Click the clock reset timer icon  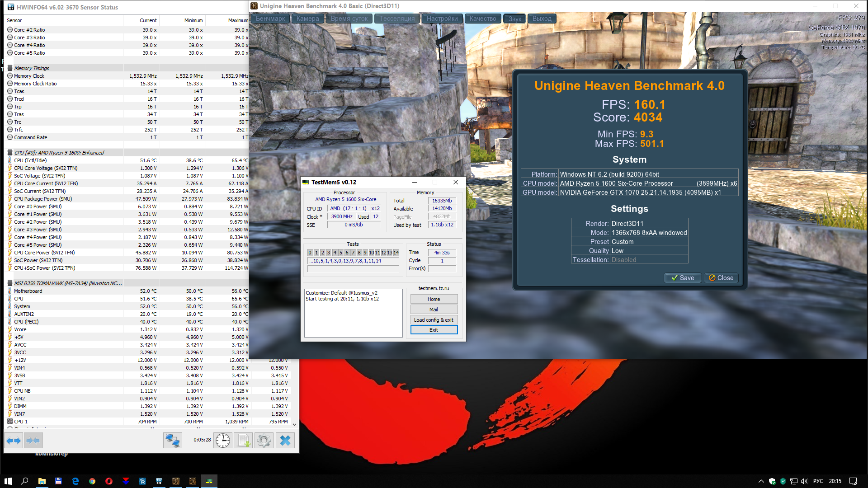tap(223, 441)
